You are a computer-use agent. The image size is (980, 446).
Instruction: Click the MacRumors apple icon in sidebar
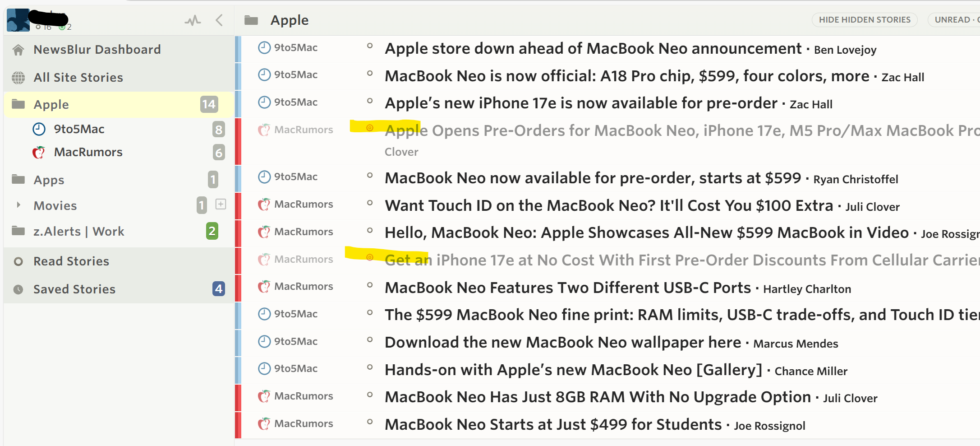coord(39,153)
